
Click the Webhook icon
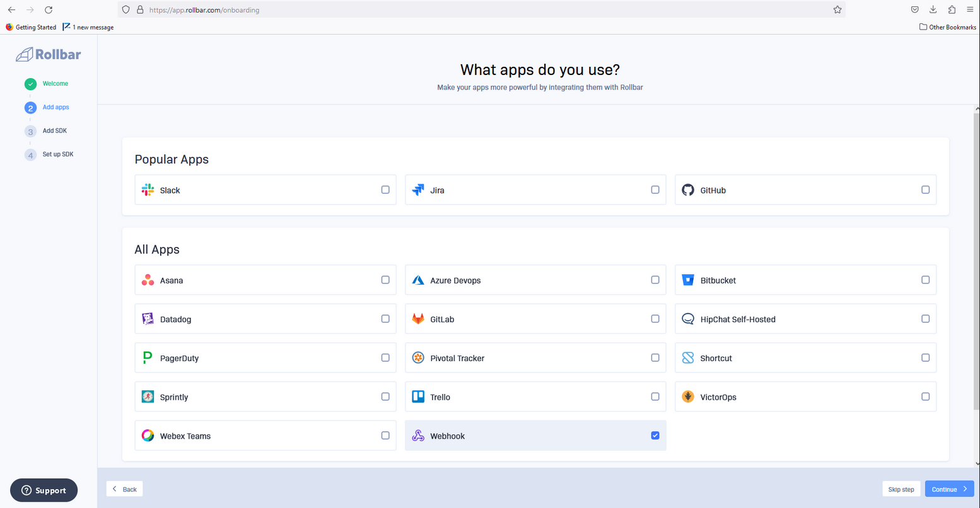(418, 436)
